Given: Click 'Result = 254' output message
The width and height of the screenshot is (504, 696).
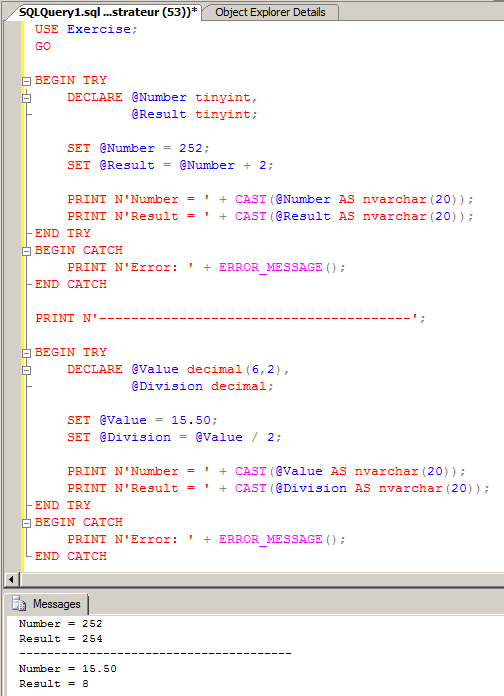Looking at the screenshot, I should (60, 639).
